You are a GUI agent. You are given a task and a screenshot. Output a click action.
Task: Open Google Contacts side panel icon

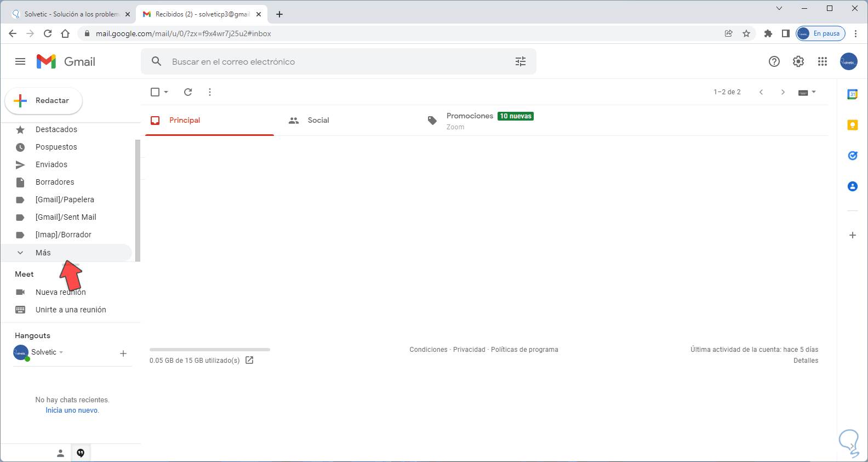[x=853, y=186]
